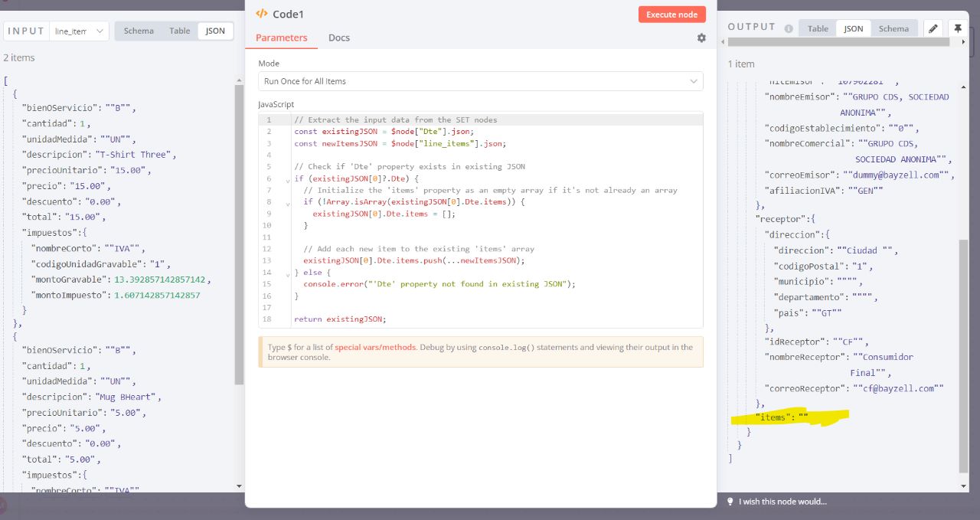Image resolution: width=980 pixels, height=520 pixels.
Task: Click the lightbulb feedback icon
Action: click(x=730, y=502)
